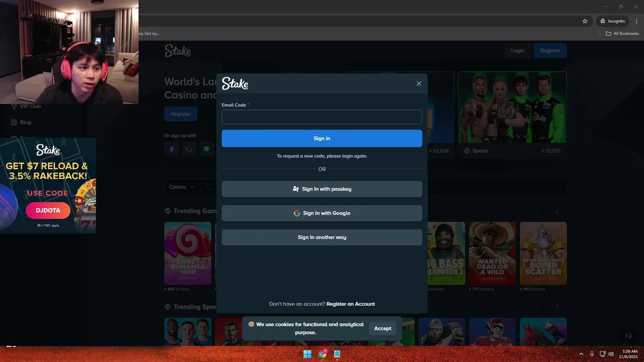Open VIP Club in sidebar
The width and height of the screenshot is (644, 362).
tap(26, 106)
